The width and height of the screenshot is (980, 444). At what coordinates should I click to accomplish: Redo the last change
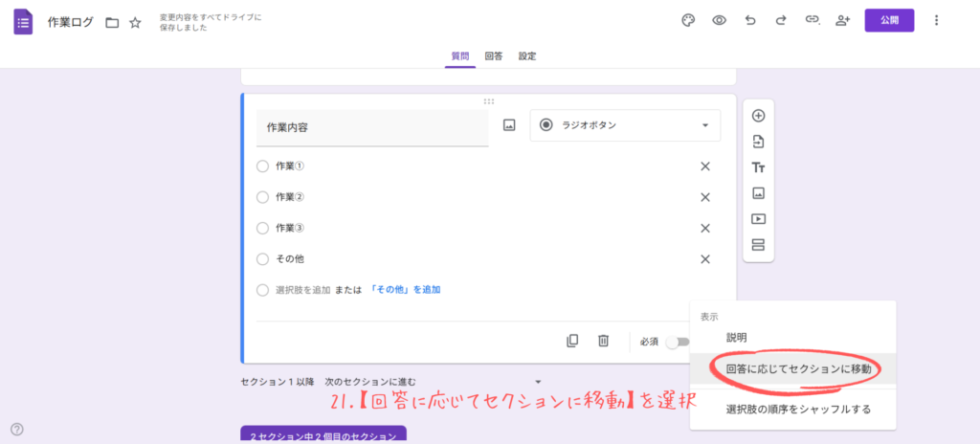coord(781,20)
